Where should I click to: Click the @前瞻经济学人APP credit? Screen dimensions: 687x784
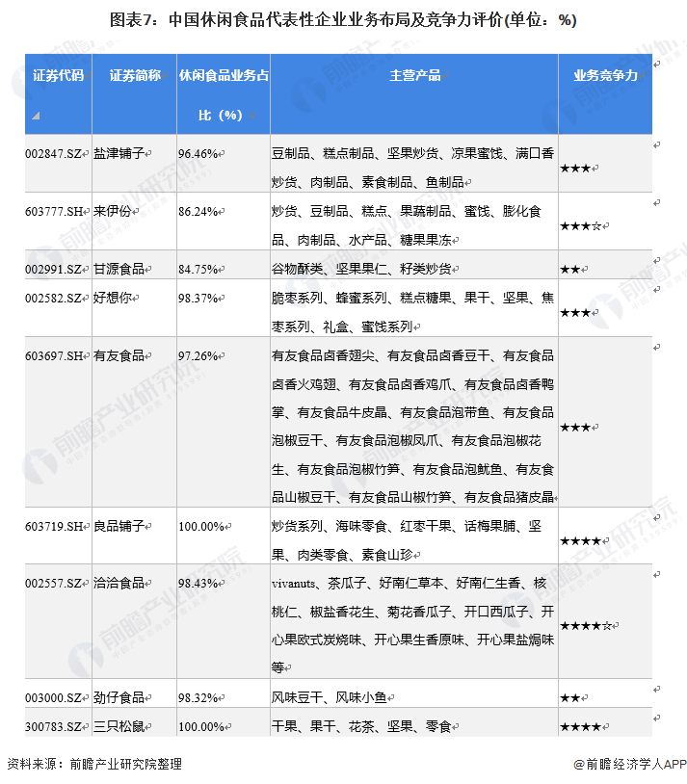coord(630,764)
